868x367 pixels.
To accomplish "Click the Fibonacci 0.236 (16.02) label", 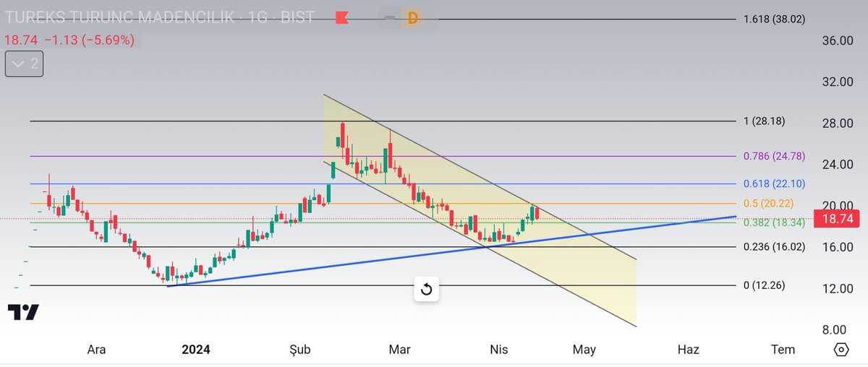I will point(774,246).
